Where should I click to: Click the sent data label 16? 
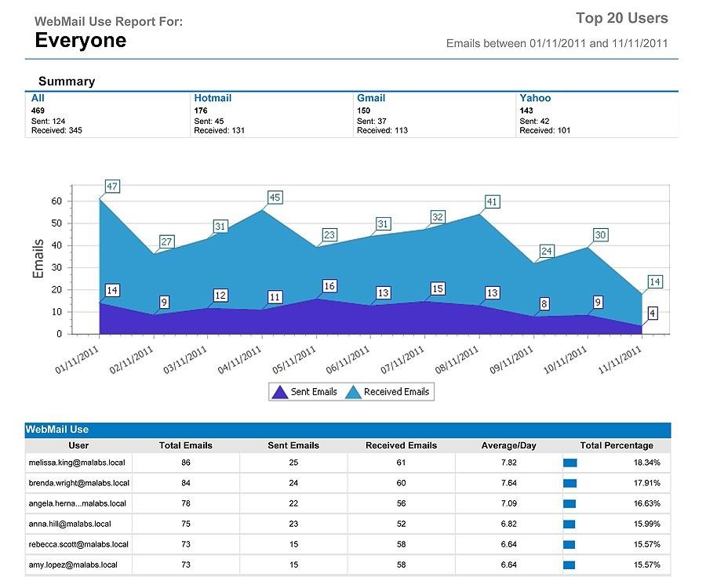click(329, 286)
